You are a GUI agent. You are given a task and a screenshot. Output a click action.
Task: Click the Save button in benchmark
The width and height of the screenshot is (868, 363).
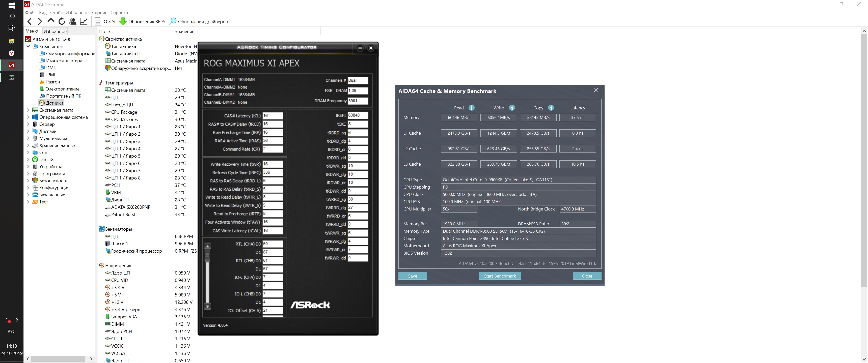[413, 276]
